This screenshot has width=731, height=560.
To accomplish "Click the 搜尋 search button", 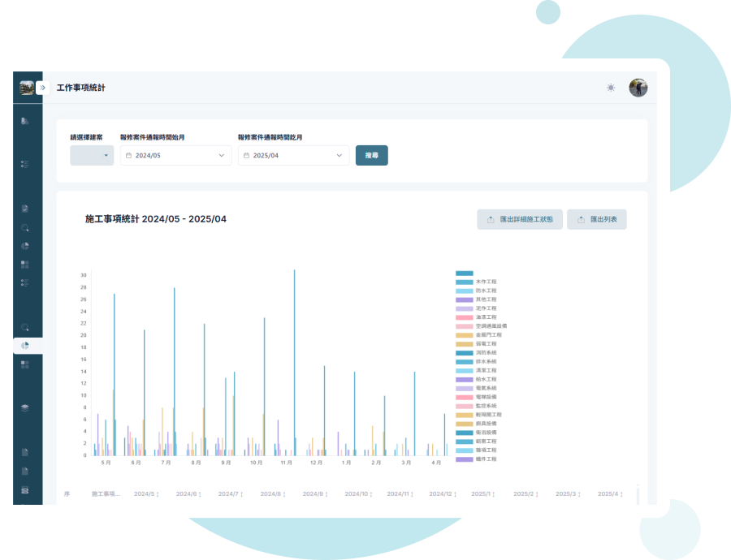I will coord(371,155).
